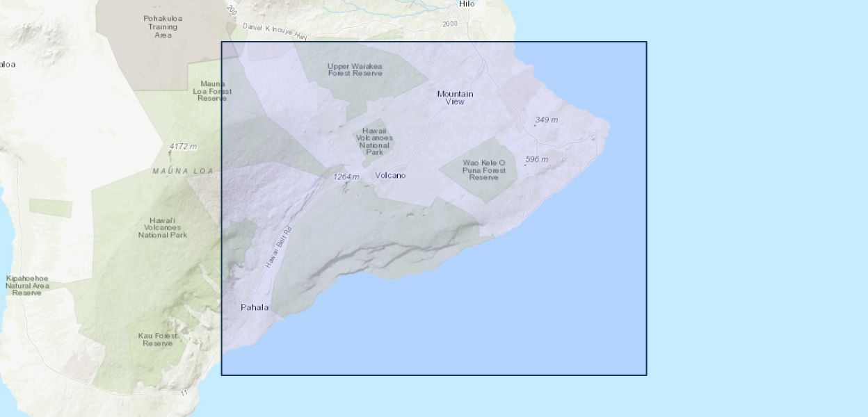Click the Mauna Loa Forest Reserve label
The width and height of the screenshot is (868, 417).
212,91
